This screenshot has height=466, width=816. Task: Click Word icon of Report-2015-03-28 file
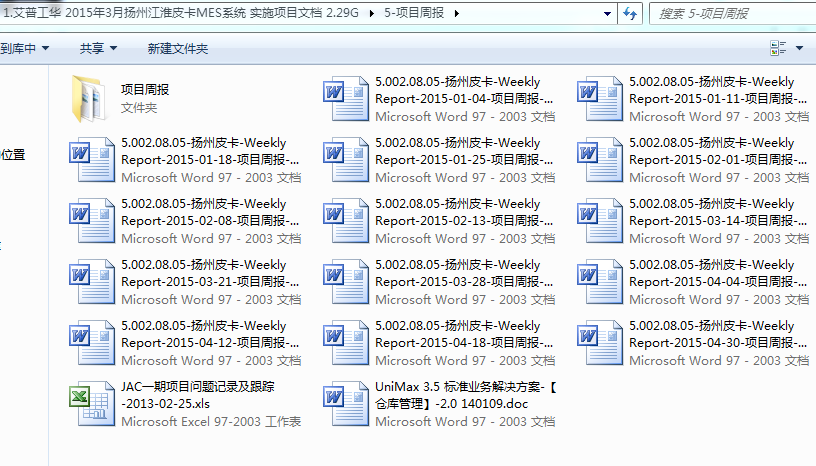pos(346,281)
